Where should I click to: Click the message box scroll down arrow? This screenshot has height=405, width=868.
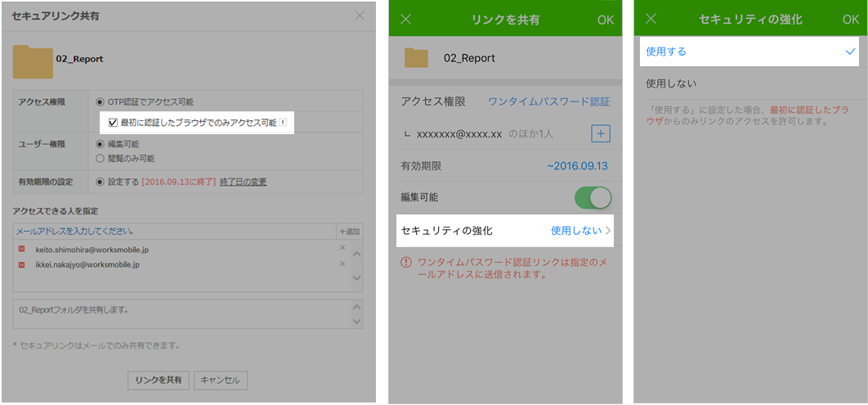pyautogui.click(x=357, y=322)
